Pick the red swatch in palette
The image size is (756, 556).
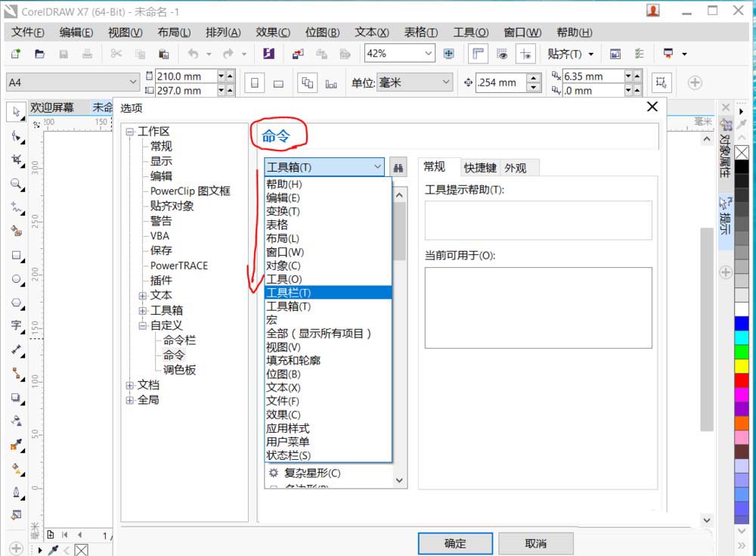[742, 381]
